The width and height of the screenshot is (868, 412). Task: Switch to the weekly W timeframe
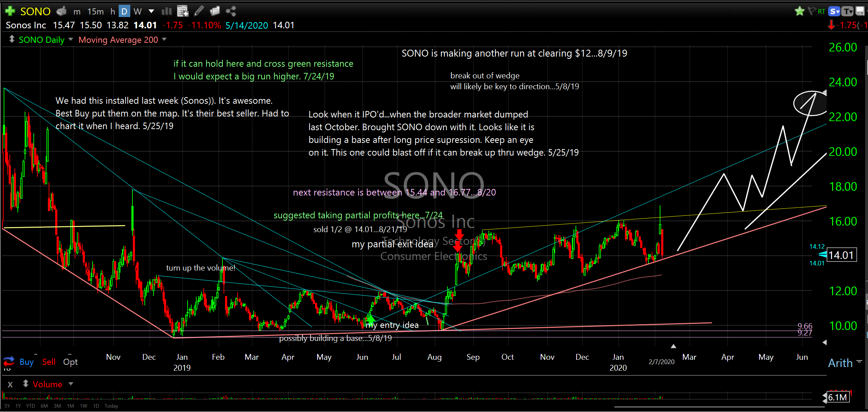coord(138,12)
